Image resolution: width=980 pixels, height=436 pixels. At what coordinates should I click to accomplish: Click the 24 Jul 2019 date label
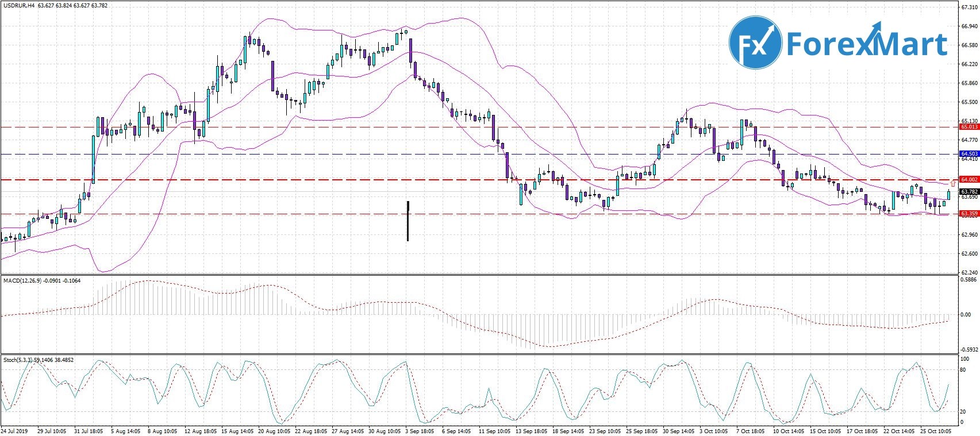point(14,430)
